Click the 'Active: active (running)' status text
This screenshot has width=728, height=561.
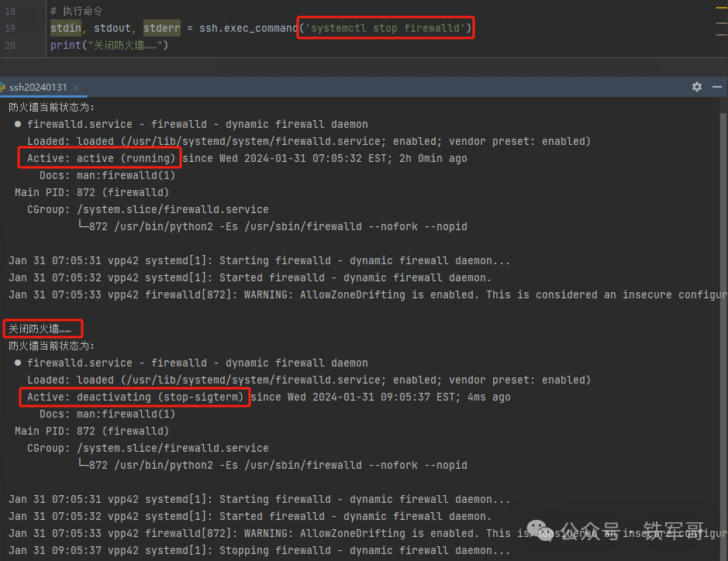[x=101, y=158]
